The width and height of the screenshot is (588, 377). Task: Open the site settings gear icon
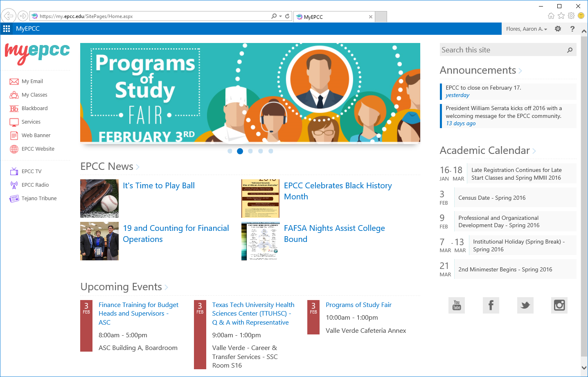pyautogui.click(x=558, y=29)
